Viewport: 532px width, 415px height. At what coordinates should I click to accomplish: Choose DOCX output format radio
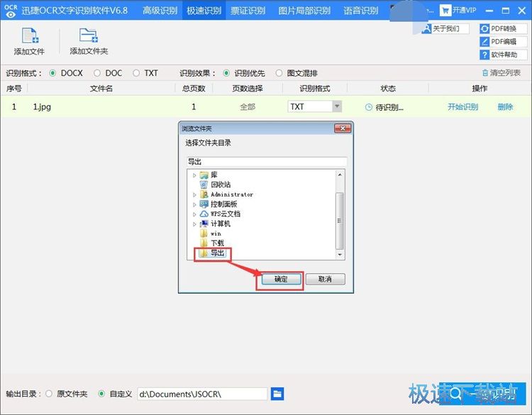point(52,73)
